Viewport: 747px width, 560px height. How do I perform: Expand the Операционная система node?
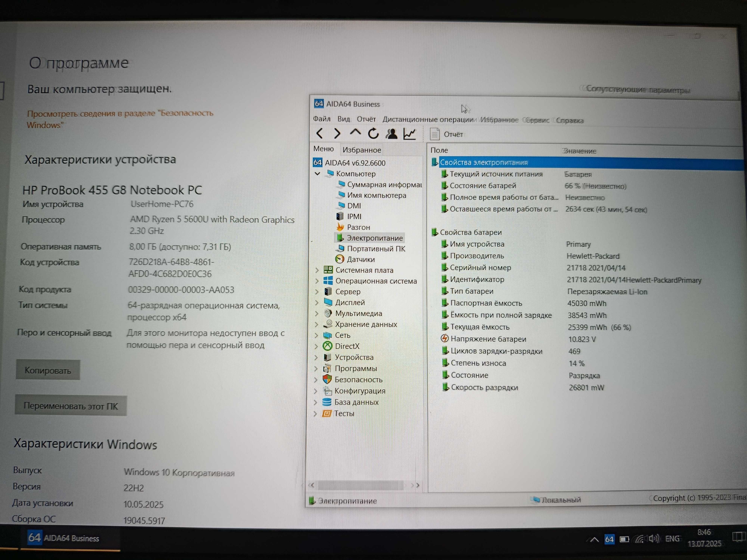[x=317, y=281]
